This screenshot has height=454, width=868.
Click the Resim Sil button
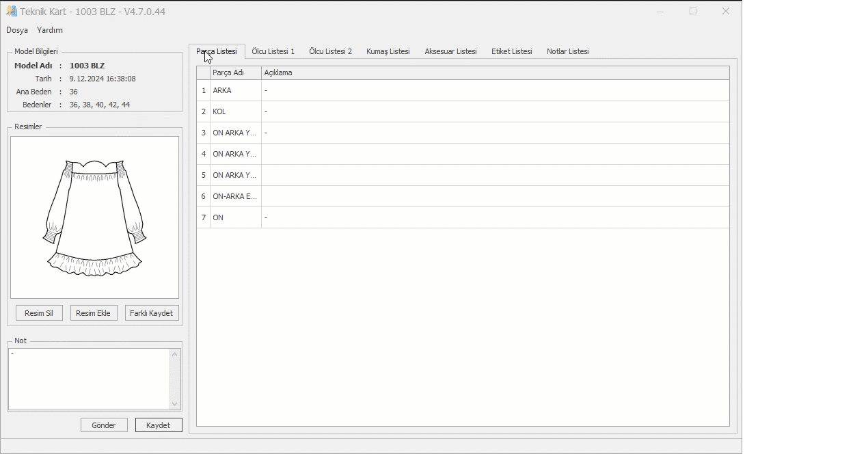39,313
